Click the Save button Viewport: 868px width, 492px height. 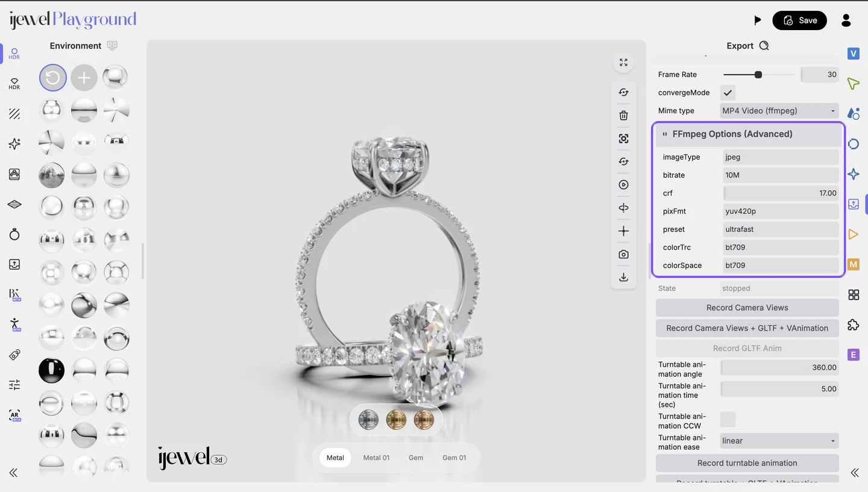coord(800,20)
